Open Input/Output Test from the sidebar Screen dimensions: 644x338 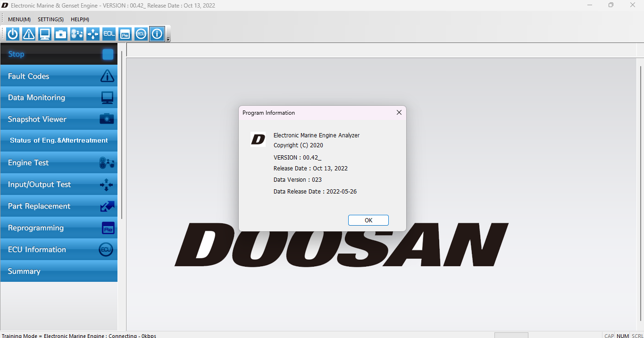[59, 185]
